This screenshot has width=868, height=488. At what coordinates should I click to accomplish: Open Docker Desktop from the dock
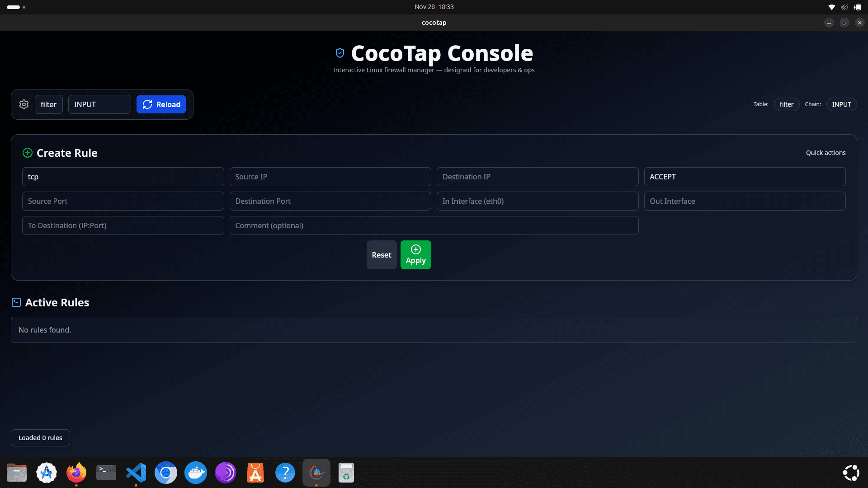[196, 473]
